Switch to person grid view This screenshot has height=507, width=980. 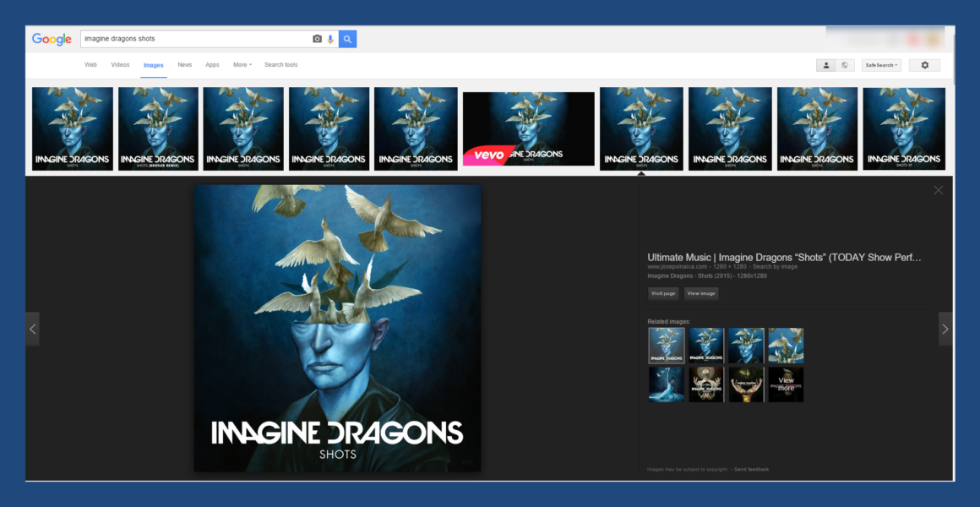tap(825, 64)
